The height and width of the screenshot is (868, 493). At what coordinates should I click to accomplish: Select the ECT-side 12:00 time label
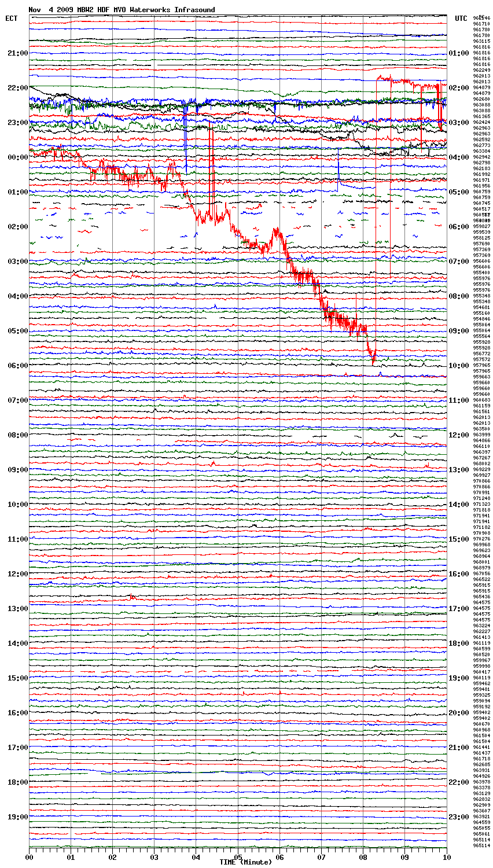(x=17, y=574)
